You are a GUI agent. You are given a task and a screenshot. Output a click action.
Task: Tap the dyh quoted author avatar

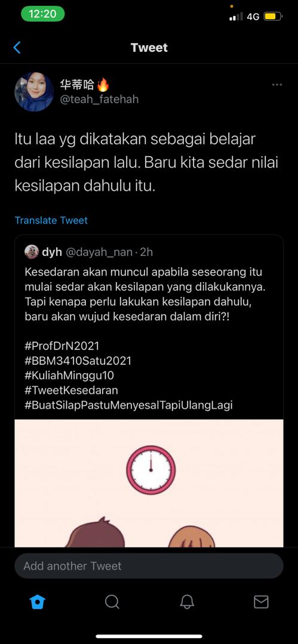32,252
